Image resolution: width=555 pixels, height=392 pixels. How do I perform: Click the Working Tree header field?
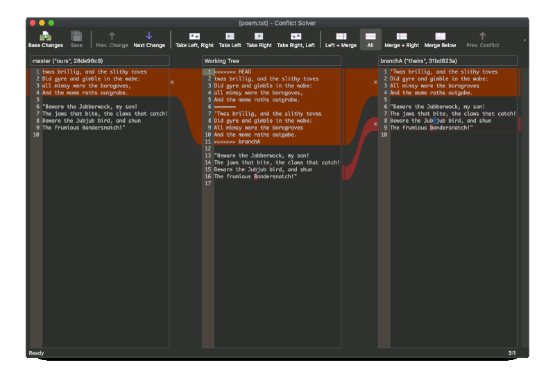pos(271,61)
